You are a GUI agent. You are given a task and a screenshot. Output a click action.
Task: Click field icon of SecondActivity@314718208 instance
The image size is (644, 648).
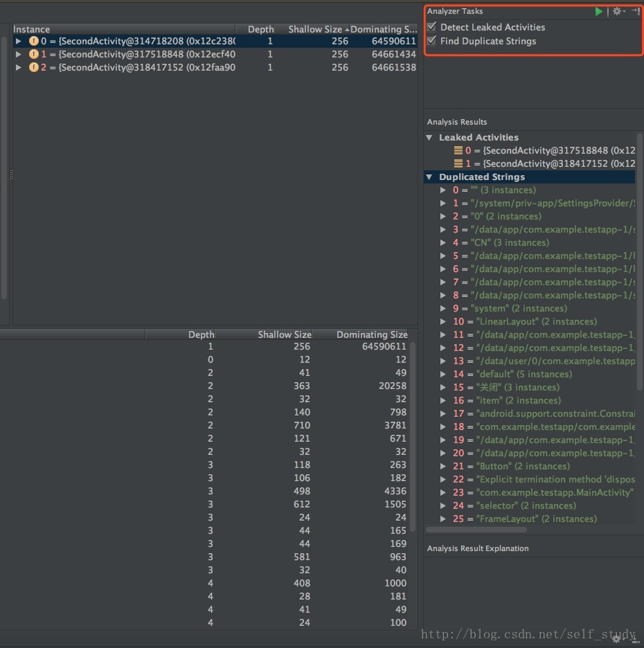[33, 41]
